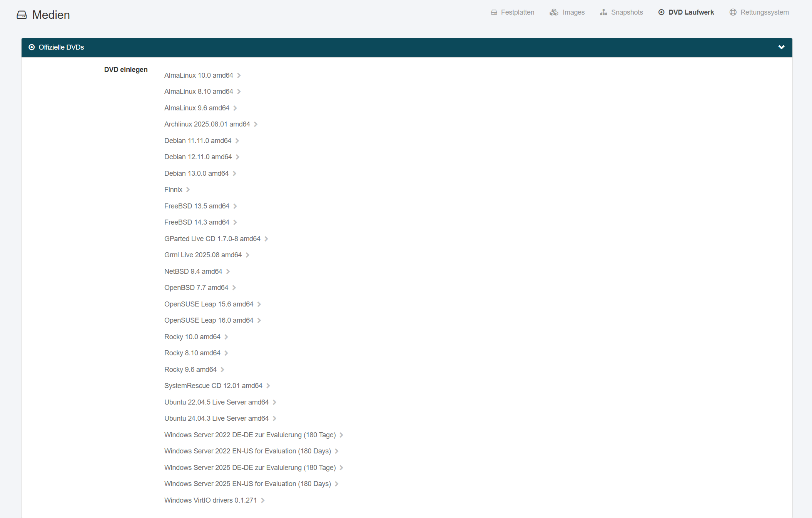Select the DVD Laufwerk tab
Screen dimensions: 812x518
686,12
